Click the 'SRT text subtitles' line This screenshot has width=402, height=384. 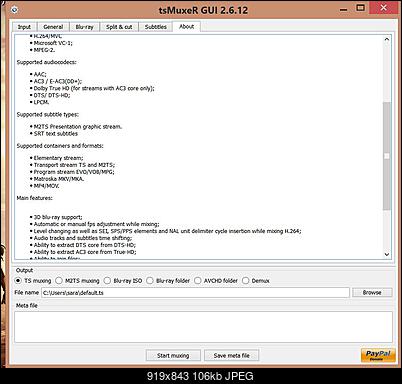(56, 134)
